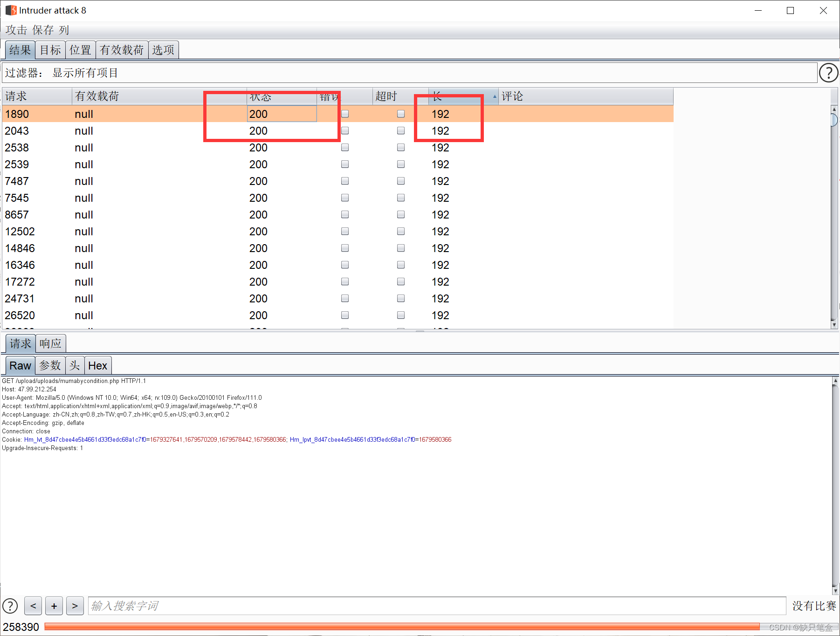Select the Raw view tab
Viewport: 840px width, 636px height.
(x=20, y=365)
